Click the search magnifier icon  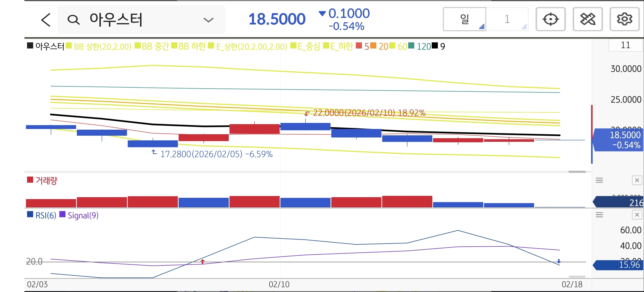click(x=74, y=20)
